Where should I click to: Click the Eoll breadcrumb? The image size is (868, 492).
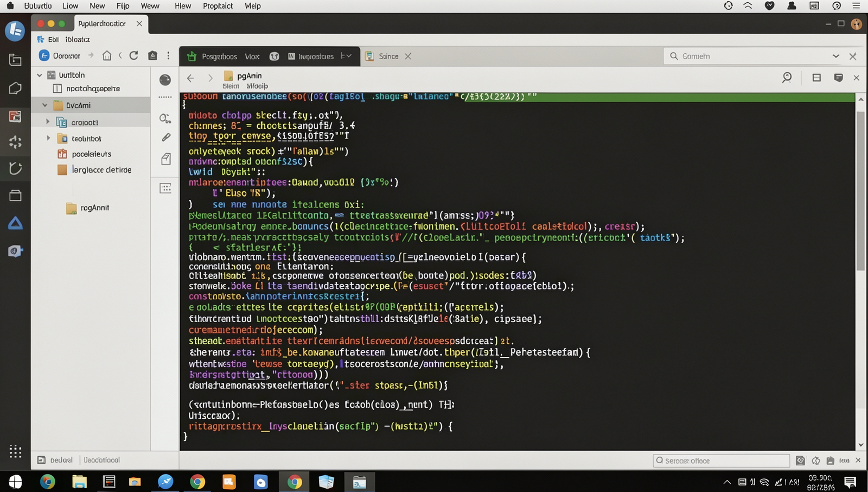click(x=53, y=40)
